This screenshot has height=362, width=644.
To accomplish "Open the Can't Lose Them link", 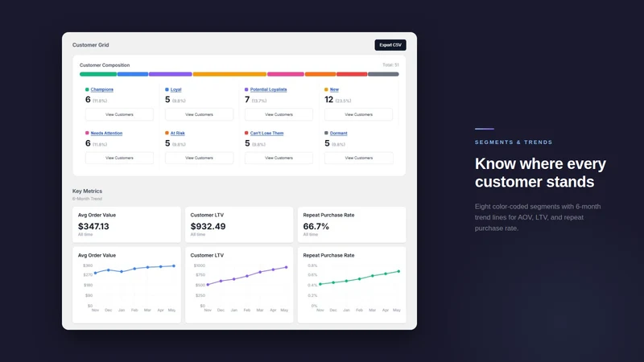I will click(x=267, y=133).
